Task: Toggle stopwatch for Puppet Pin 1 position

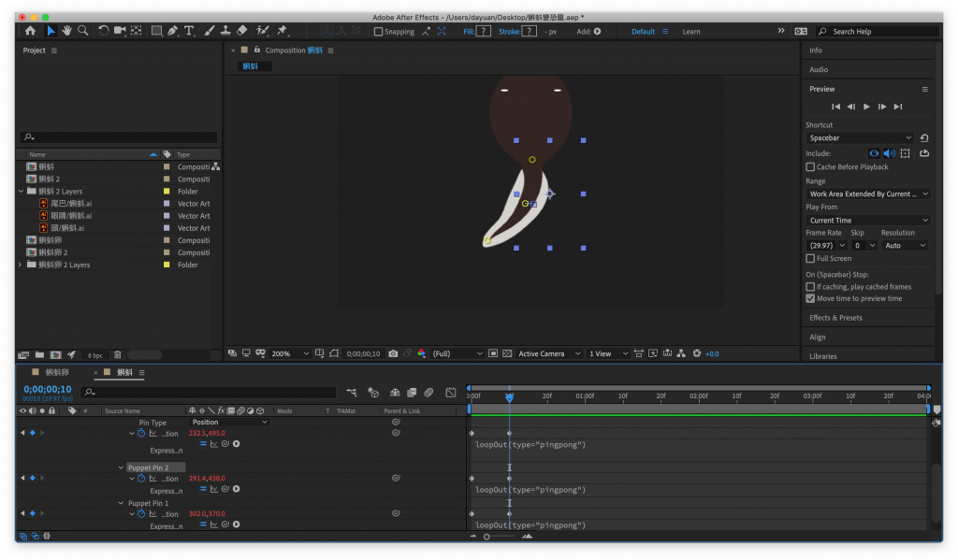Action: [141, 513]
